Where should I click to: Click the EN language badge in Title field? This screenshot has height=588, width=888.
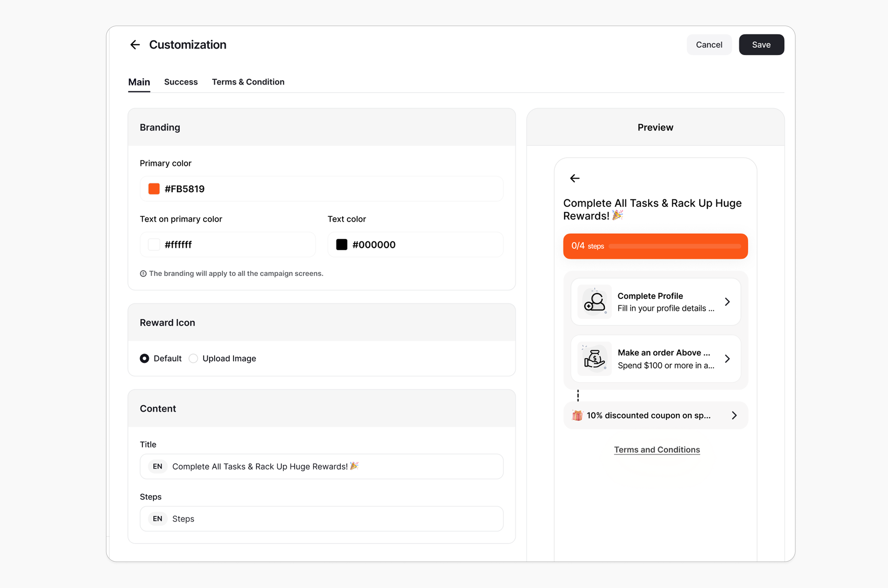pyautogui.click(x=157, y=466)
